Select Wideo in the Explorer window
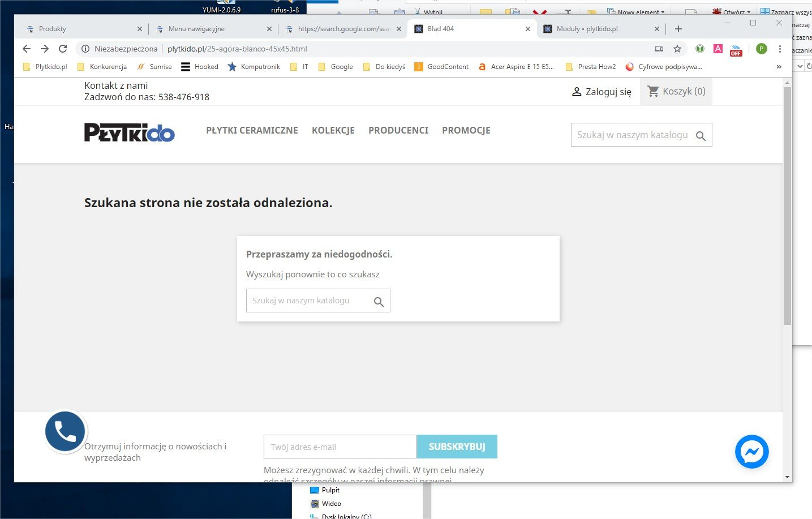Screen dimensions: 812x519 pyautogui.click(x=326, y=504)
